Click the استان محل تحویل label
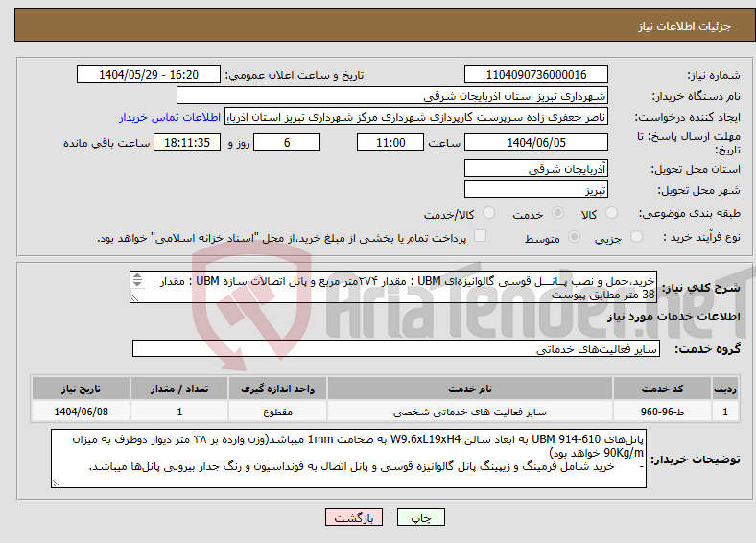Viewport: 756px width, 543px height. tap(696, 169)
